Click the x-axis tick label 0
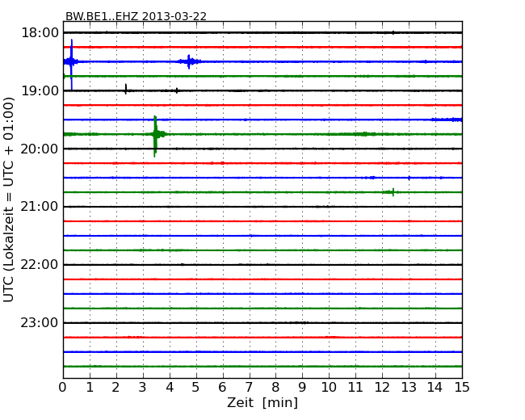Viewport: 525px width, 420px height. [x=63, y=387]
